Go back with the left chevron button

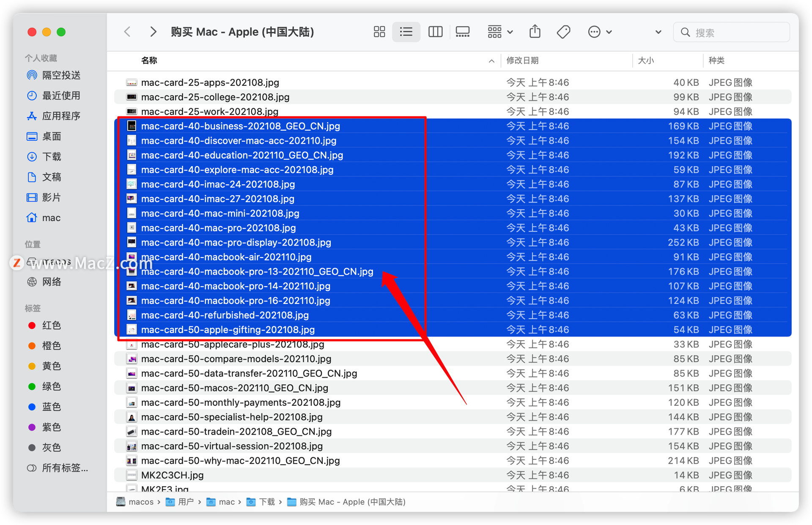[127, 32]
